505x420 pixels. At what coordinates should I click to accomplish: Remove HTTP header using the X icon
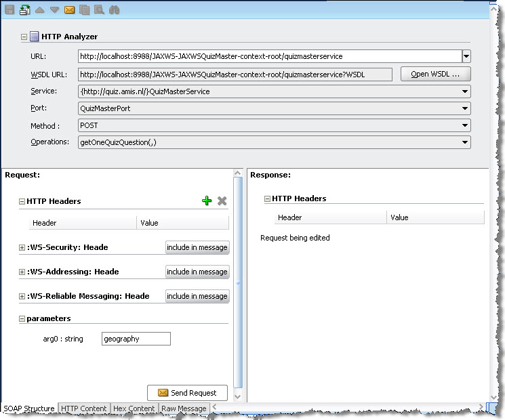[x=222, y=201]
